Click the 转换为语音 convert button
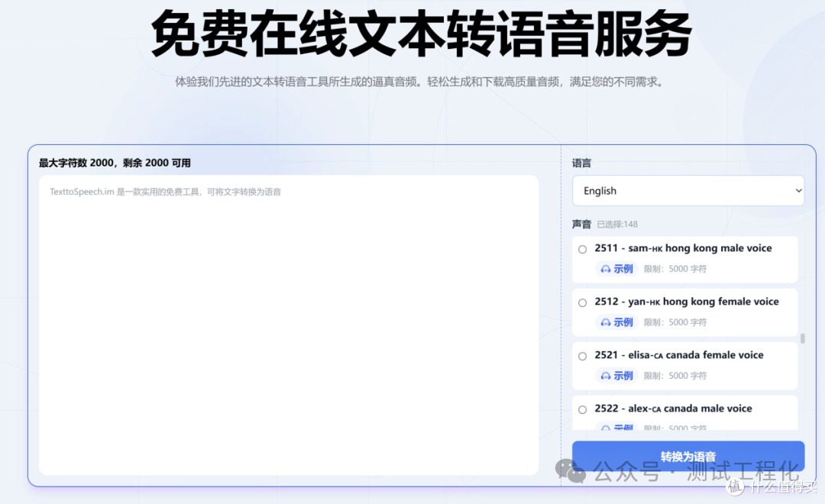Viewport: 825px width, 504px height. click(688, 456)
